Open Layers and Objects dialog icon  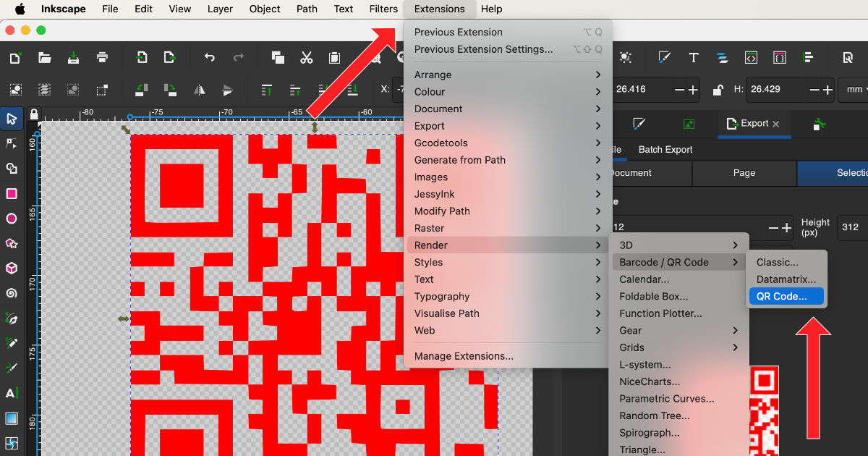(x=722, y=58)
